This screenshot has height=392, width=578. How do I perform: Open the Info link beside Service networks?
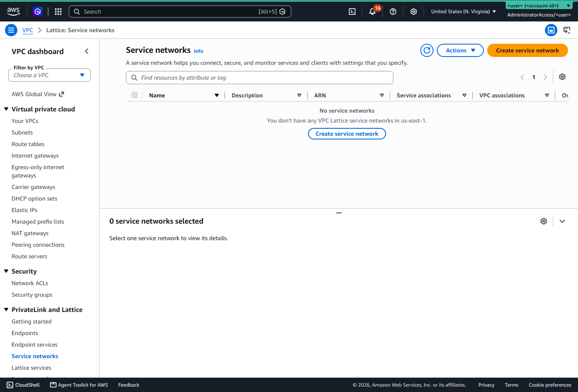(x=199, y=51)
